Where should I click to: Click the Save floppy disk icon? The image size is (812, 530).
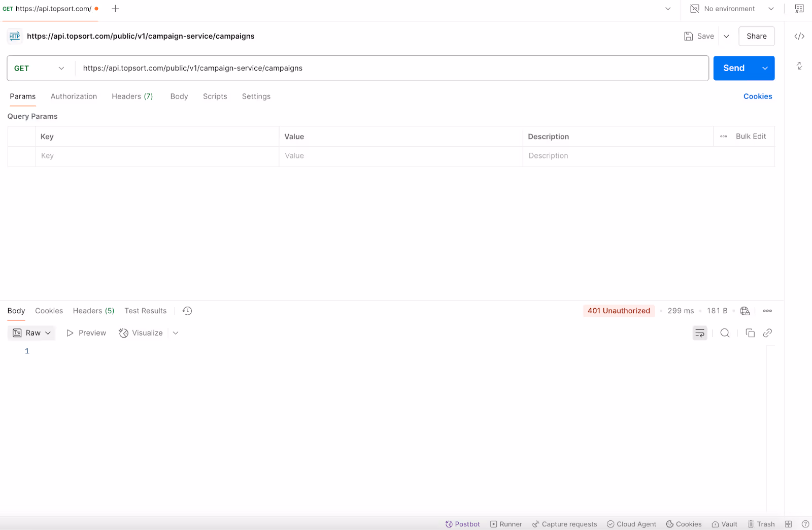[x=689, y=36]
